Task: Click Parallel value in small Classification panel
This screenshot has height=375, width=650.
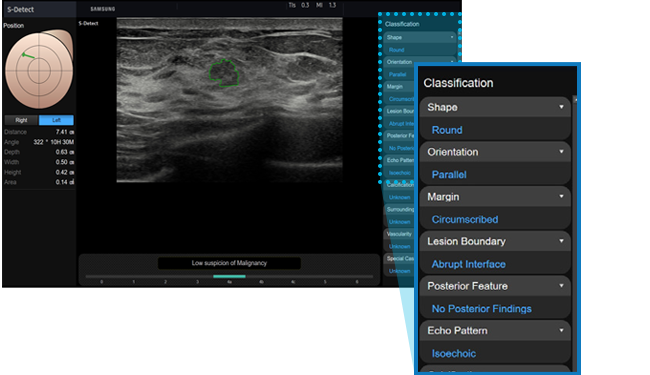Action: point(397,75)
